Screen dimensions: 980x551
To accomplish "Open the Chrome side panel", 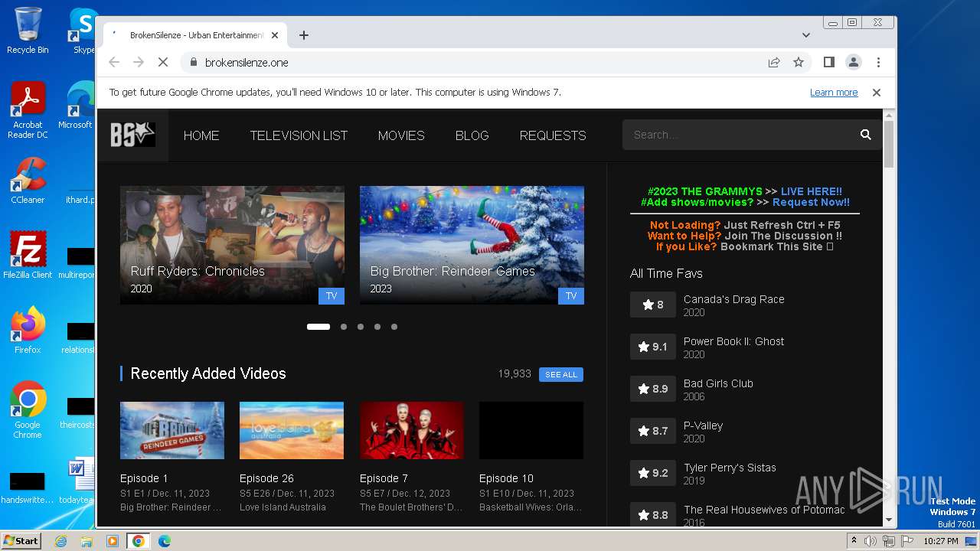I will click(x=828, y=63).
